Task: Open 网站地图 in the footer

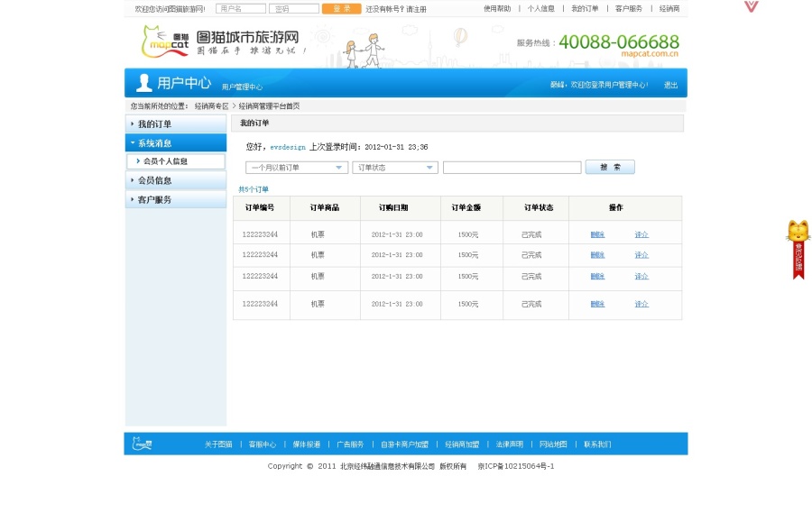Action: (x=553, y=444)
